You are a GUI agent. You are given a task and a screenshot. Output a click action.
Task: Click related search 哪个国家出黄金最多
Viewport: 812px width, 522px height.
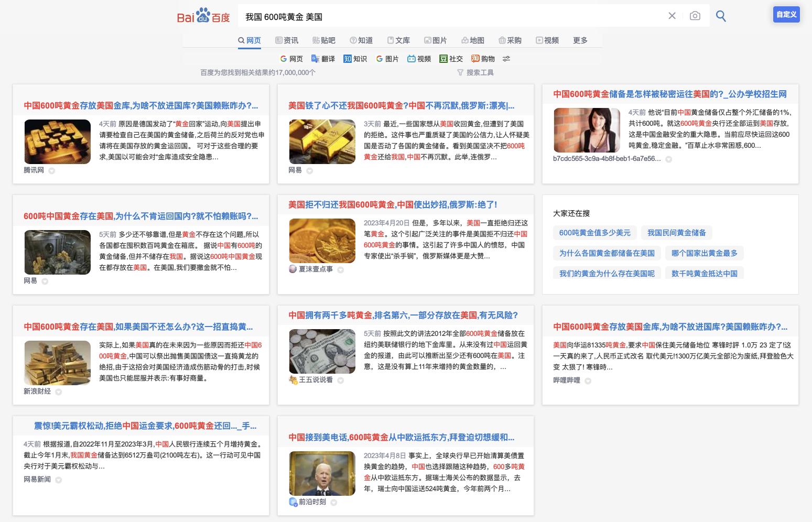tap(704, 253)
